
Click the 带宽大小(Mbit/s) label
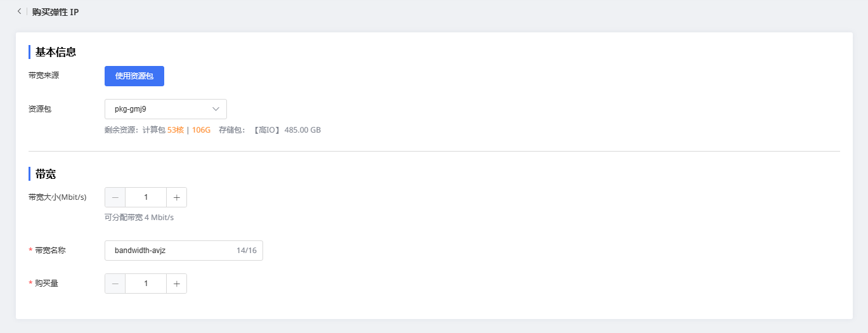click(58, 197)
